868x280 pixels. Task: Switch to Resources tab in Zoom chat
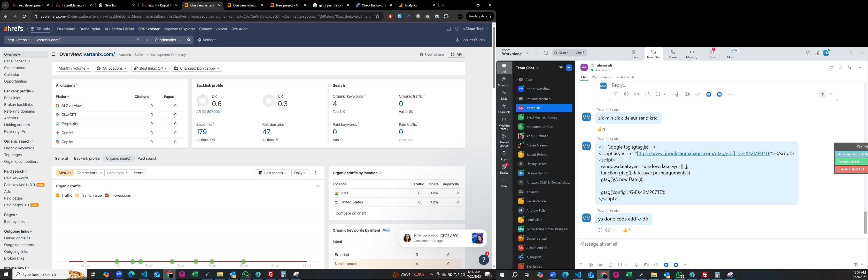(601, 77)
